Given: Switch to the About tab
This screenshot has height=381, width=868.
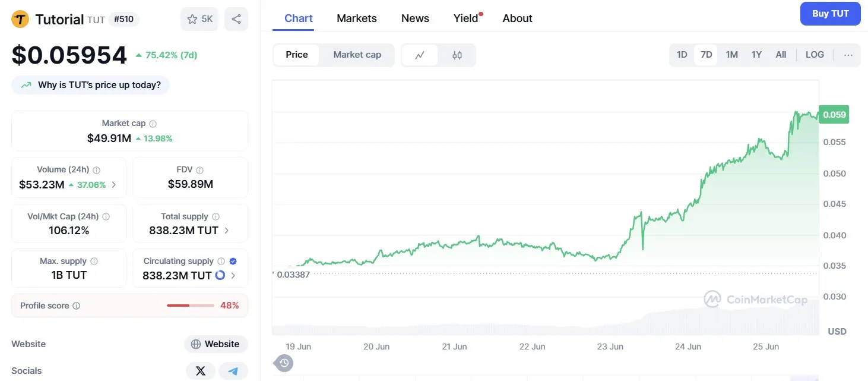Looking at the screenshot, I should pyautogui.click(x=518, y=18).
